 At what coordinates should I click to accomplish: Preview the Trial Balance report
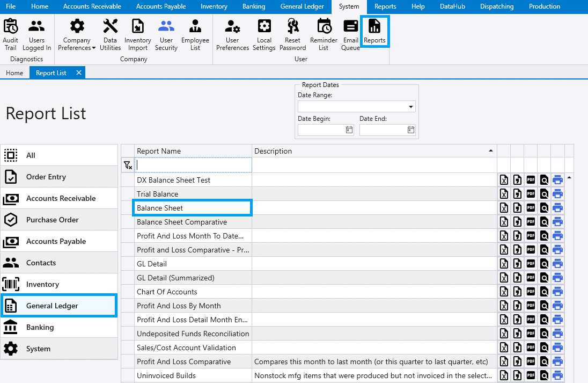[x=544, y=194]
